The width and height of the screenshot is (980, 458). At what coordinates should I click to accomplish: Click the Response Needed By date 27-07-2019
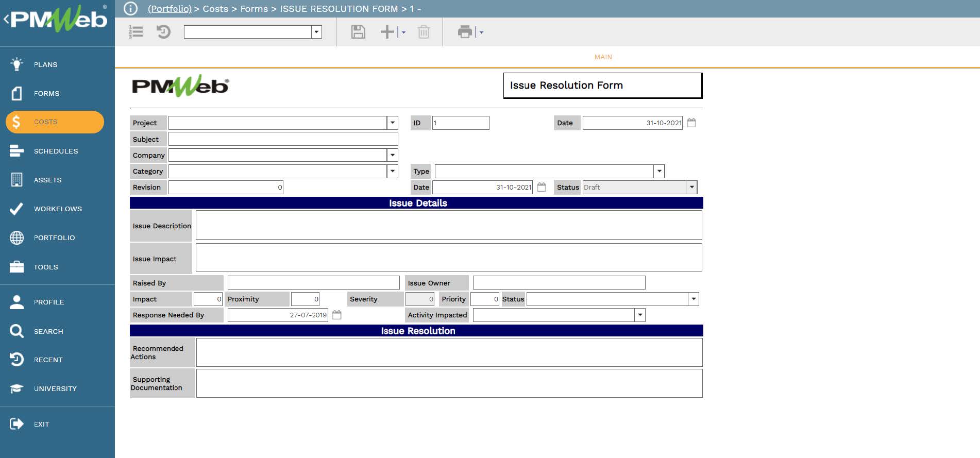coord(278,315)
